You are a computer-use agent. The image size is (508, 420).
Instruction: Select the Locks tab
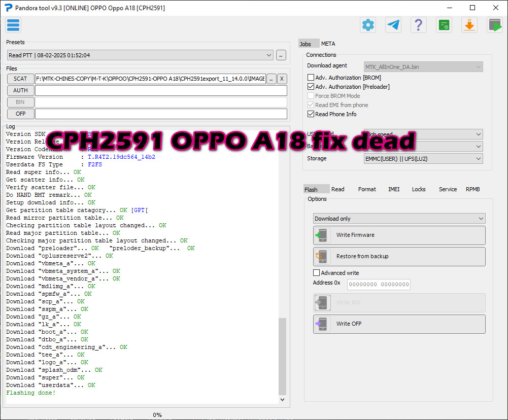[x=419, y=189]
